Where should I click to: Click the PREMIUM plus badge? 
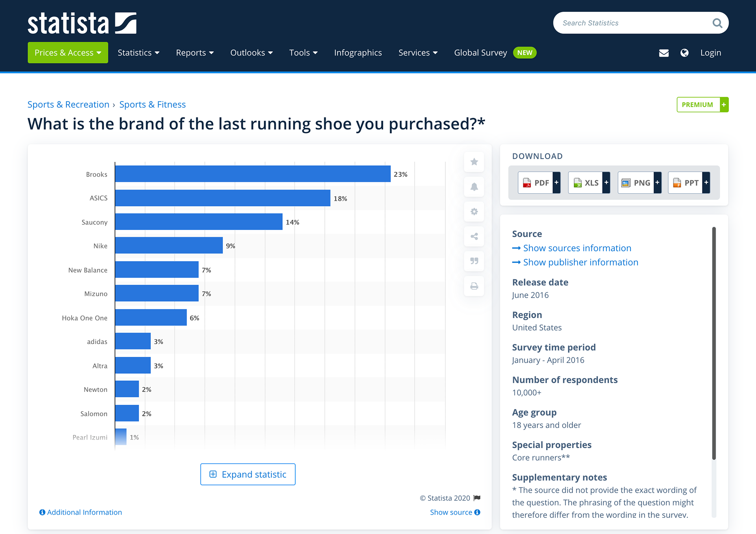tap(702, 105)
